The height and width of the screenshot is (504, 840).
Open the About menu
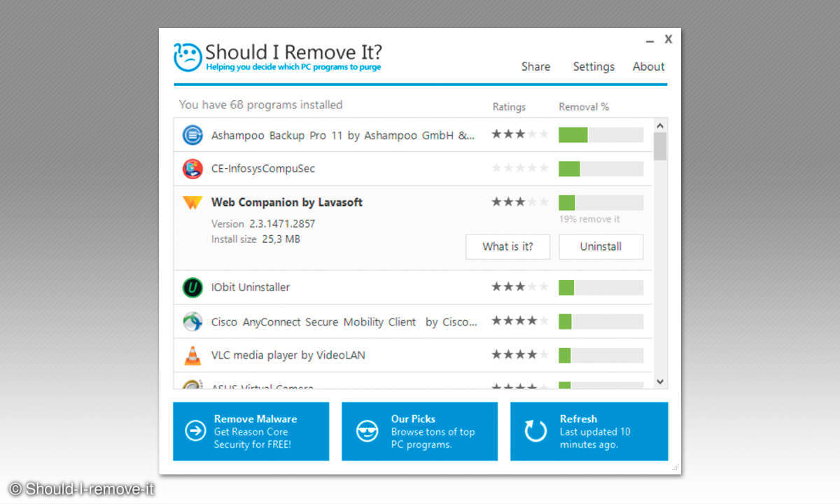click(x=648, y=66)
